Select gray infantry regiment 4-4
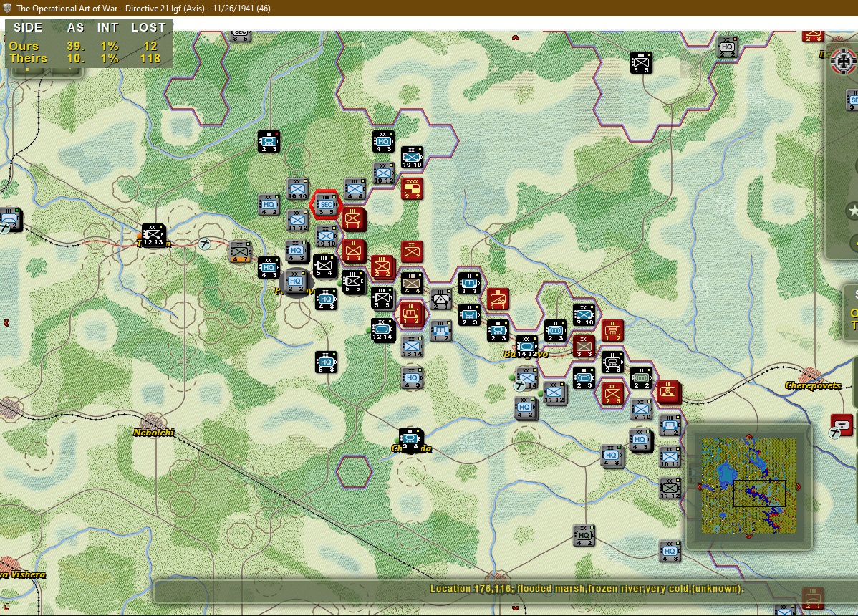The height and width of the screenshot is (616, 858). pos(355,188)
